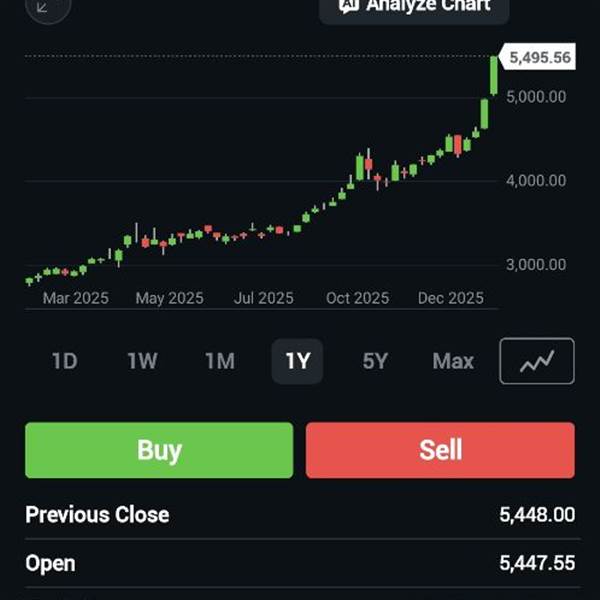Tap the green Buy button
Viewport: 600px width, 600px height.
(159, 450)
